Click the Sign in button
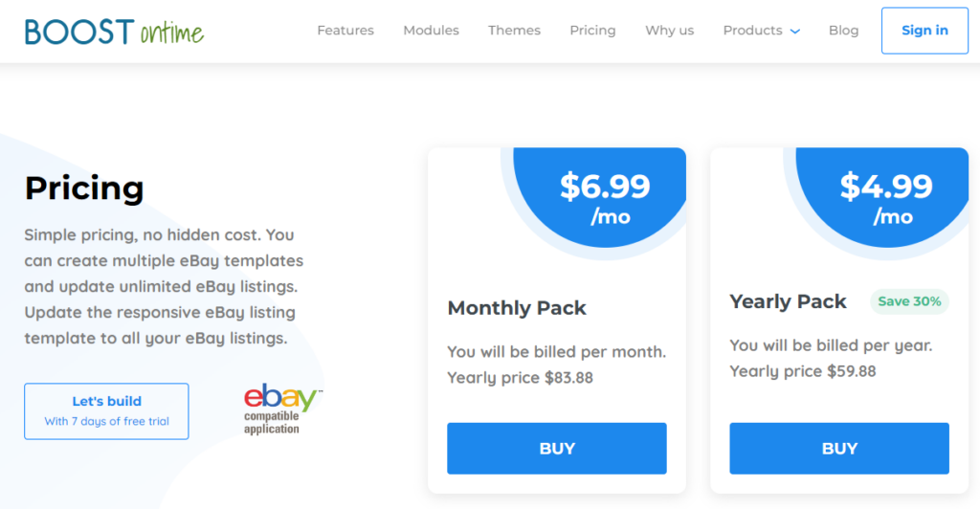Viewport: 980px width, 509px height. tap(924, 31)
